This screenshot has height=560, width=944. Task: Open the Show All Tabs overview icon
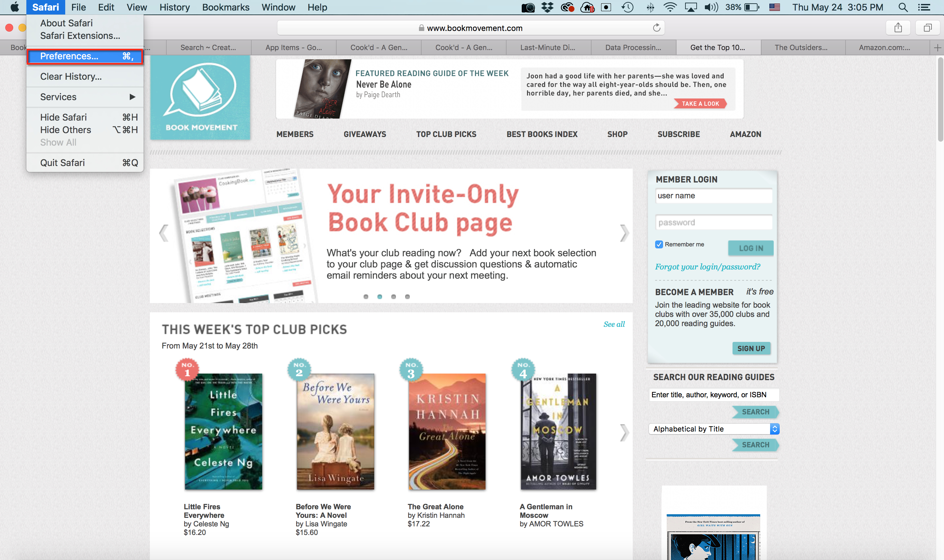(x=928, y=28)
